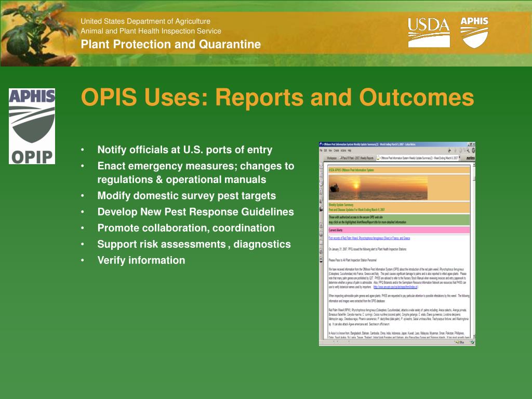
Task: Click the Weekly Update Summary heading
Action: [341, 205]
